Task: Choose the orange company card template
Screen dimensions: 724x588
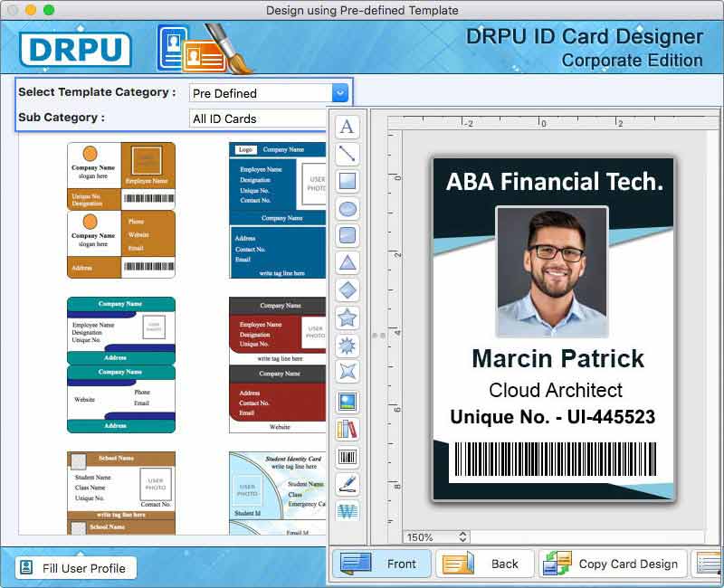Action: coord(121,210)
